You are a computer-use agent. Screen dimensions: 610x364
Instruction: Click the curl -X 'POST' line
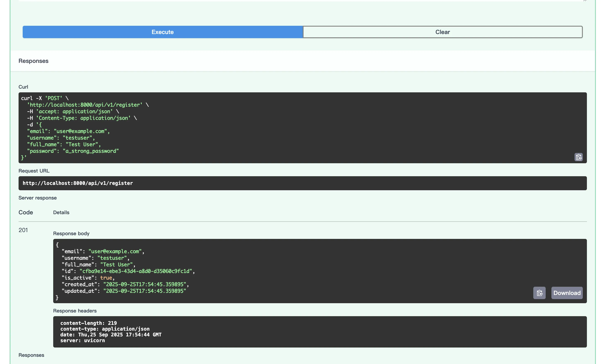point(45,98)
